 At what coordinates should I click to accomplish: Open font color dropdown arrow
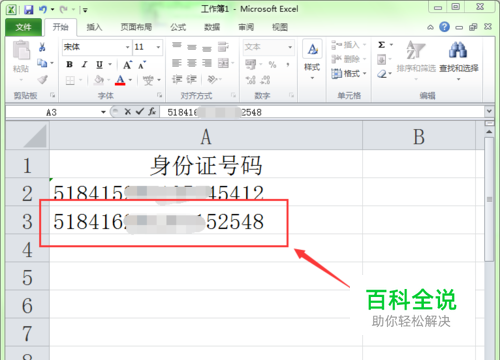(130, 80)
